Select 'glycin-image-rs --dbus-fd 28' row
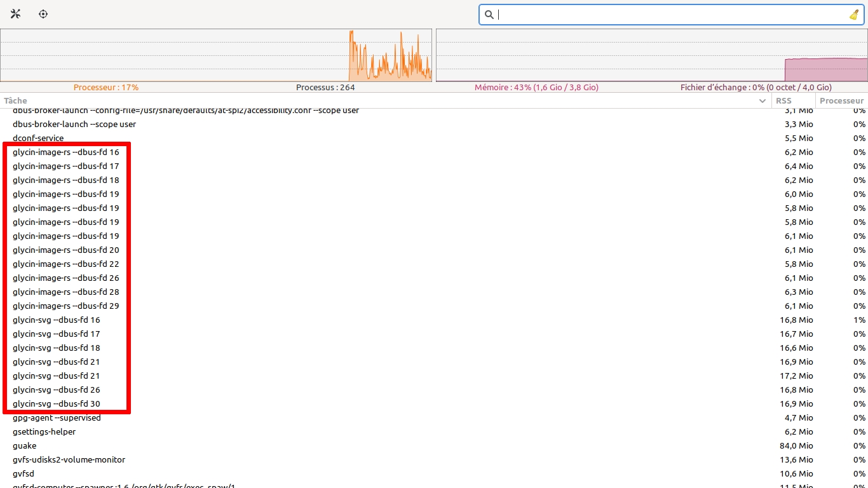868x488 pixels. 434,292
